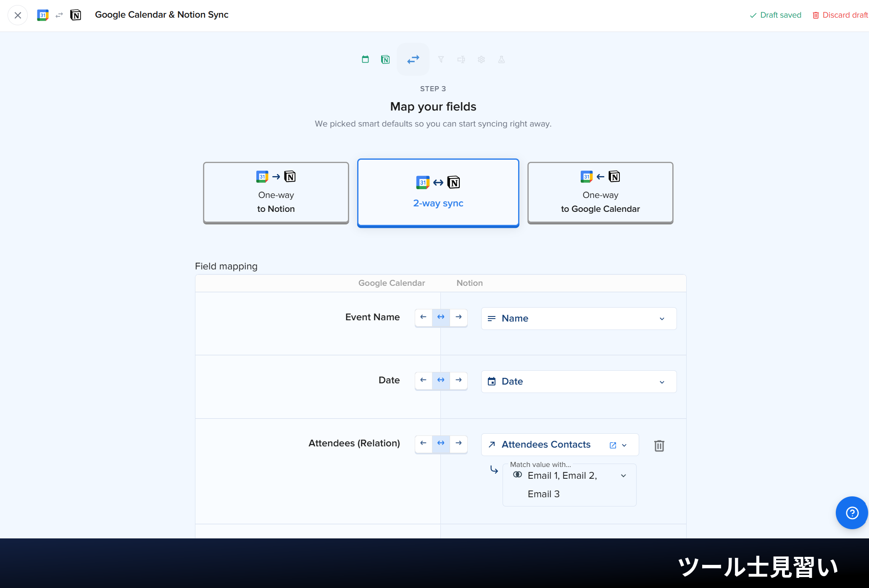Click the Notion step icon in stepper

click(385, 59)
